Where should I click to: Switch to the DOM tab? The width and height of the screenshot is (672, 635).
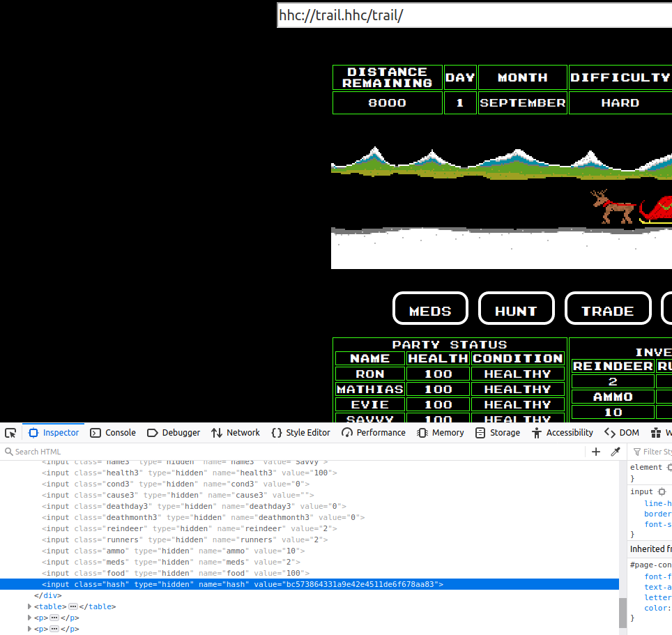622,433
